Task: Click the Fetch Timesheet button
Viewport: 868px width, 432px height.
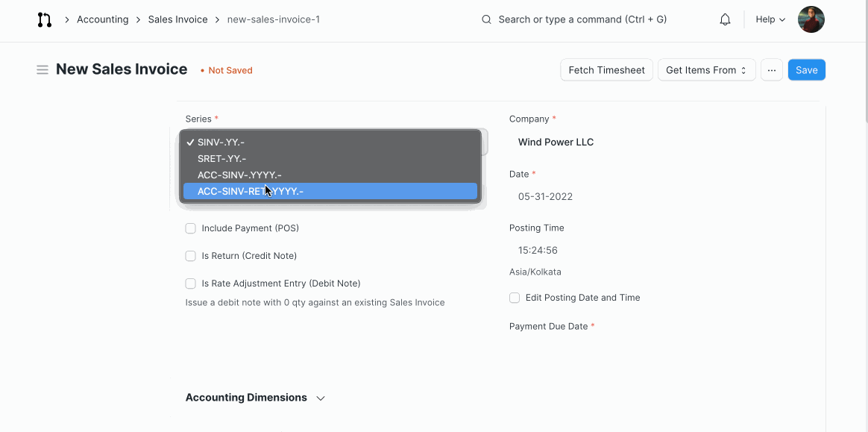Action: (x=606, y=69)
